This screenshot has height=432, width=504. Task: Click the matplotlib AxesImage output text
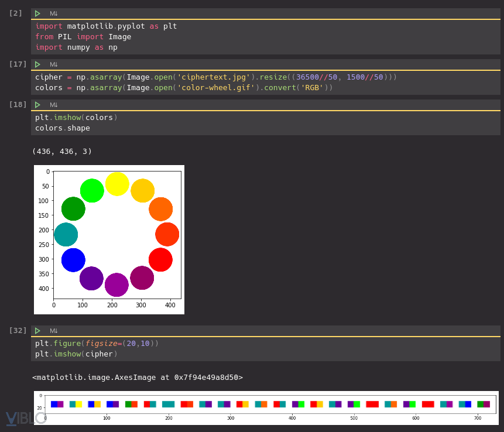click(x=138, y=378)
